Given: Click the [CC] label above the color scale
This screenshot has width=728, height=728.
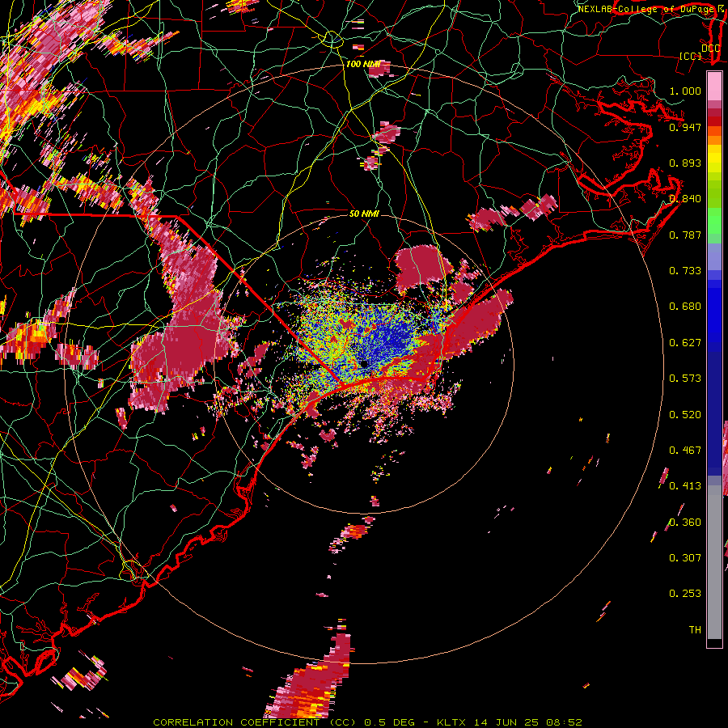Looking at the screenshot, I should [691, 56].
